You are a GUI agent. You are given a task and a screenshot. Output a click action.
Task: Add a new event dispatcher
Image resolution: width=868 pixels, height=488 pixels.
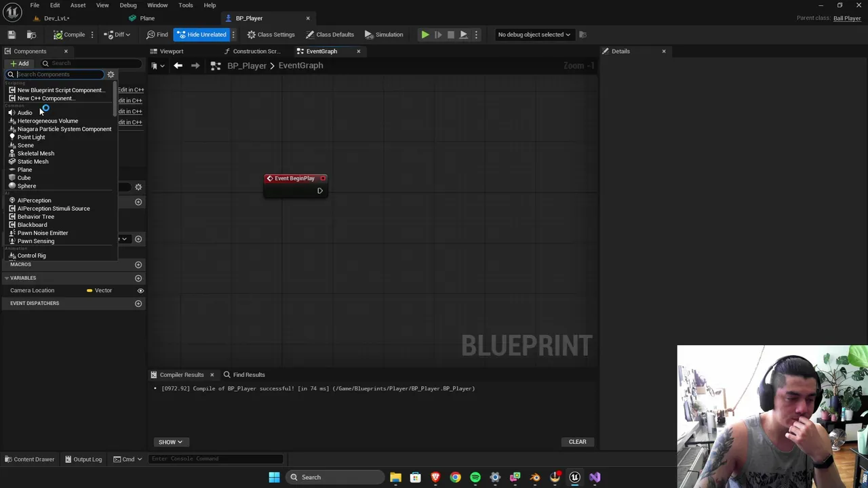point(138,304)
